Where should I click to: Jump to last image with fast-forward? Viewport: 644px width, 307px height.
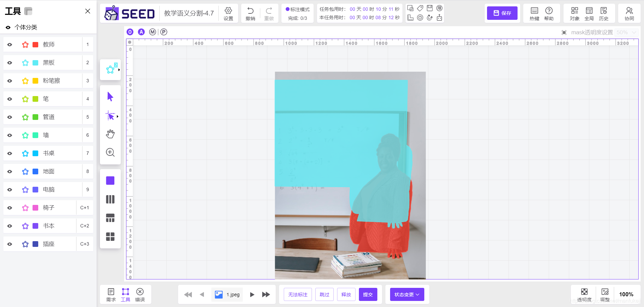[x=266, y=295]
